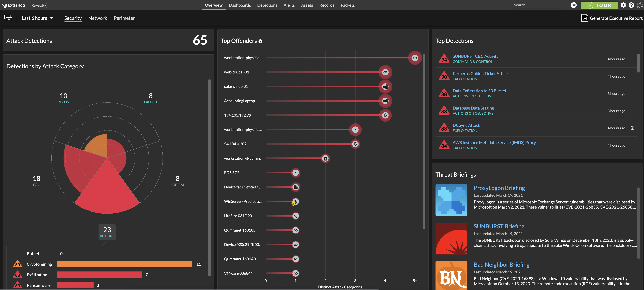Open the SUNBURST Briefing link
Image resolution: width=644 pixels, height=290 pixels.
point(499,226)
